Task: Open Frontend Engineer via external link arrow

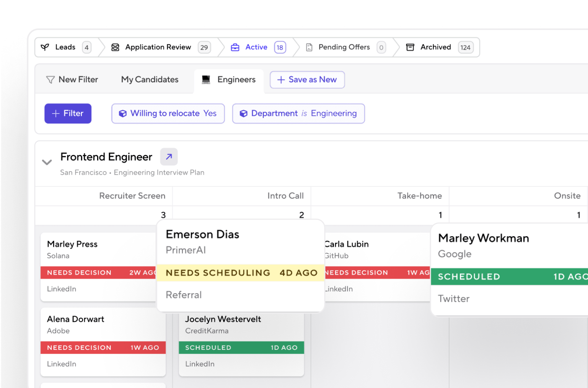Action: coord(169,156)
